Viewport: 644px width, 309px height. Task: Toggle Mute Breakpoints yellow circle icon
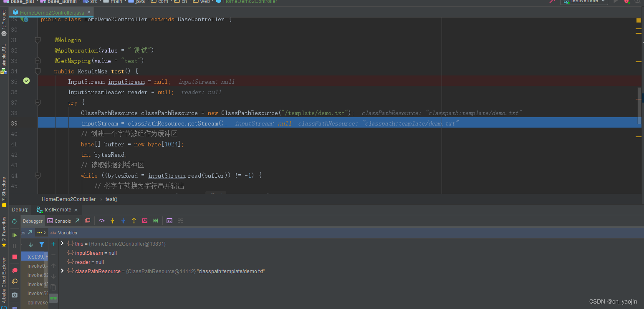click(14, 281)
